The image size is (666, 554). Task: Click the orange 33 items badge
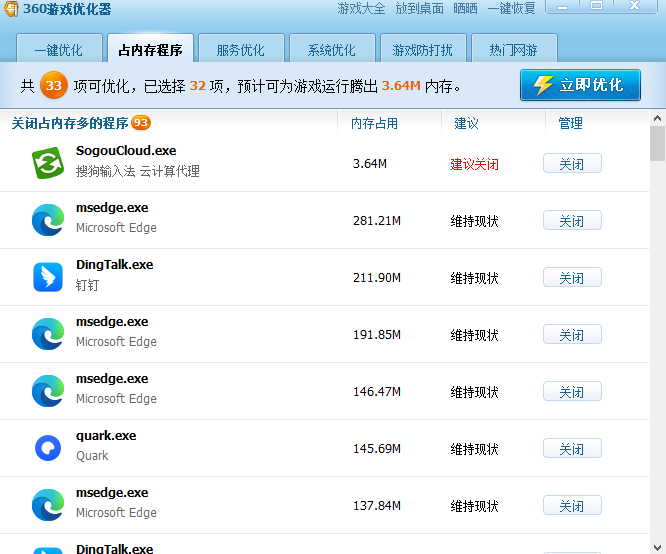click(x=54, y=86)
